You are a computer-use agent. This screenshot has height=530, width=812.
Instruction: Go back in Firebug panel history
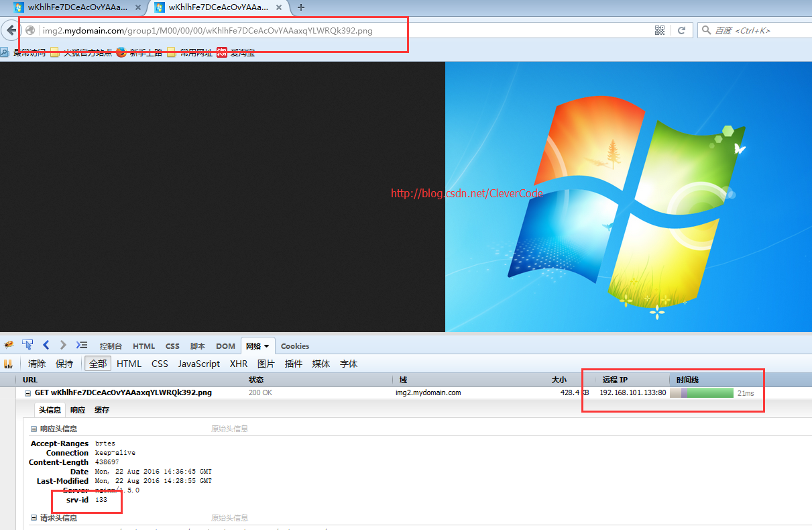pos(46,345)
